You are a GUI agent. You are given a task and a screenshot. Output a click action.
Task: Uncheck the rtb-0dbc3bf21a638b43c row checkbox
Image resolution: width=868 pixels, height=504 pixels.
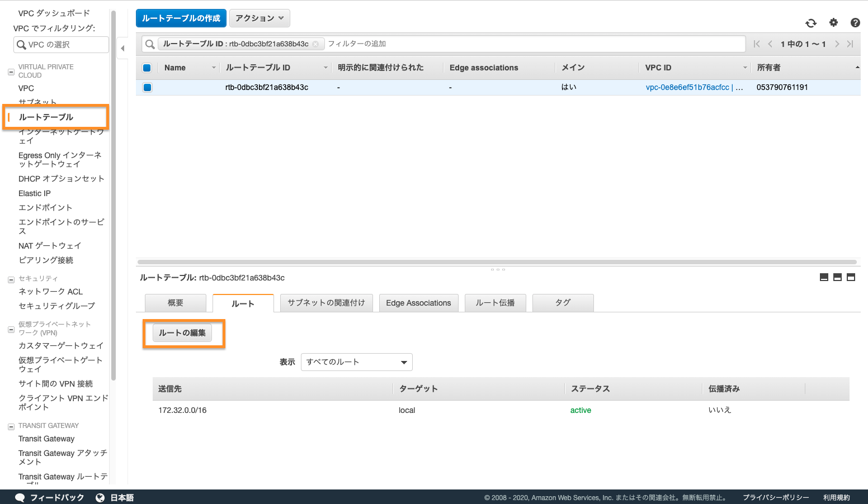tap(147, 87)
